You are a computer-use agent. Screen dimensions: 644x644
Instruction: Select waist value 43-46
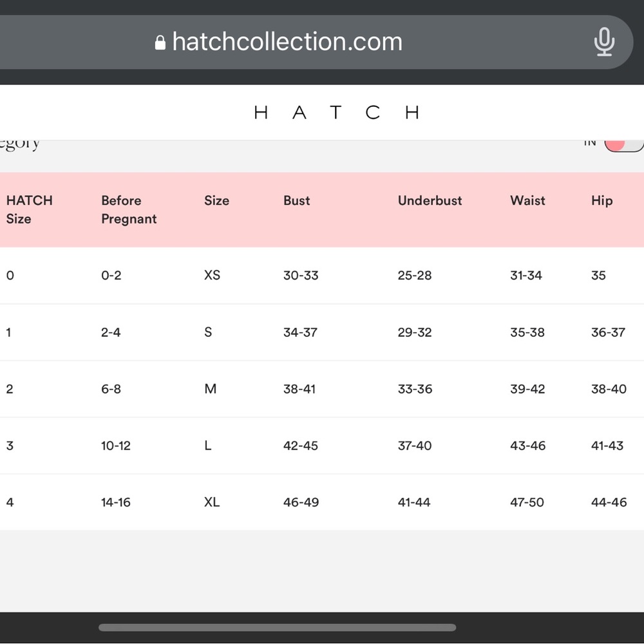(x=528, y=445)
